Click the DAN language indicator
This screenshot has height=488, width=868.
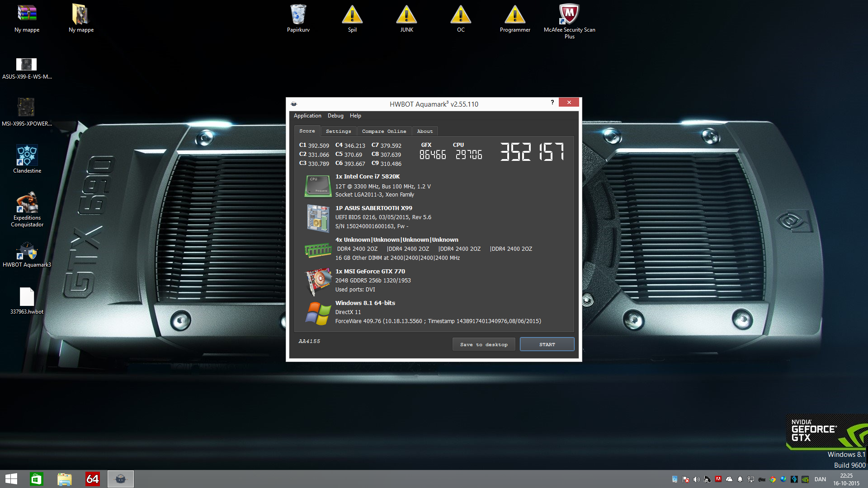[820, 479]
